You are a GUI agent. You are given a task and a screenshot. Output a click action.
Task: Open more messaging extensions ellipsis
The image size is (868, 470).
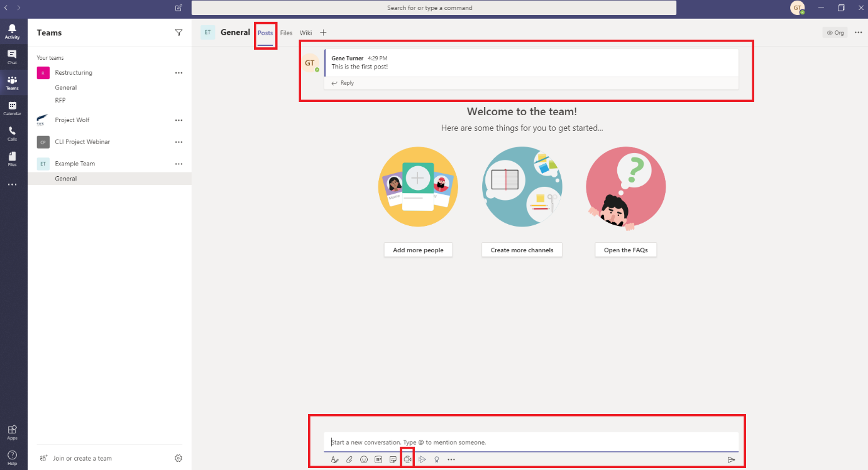pyautogui.click(x=451, y=459)
